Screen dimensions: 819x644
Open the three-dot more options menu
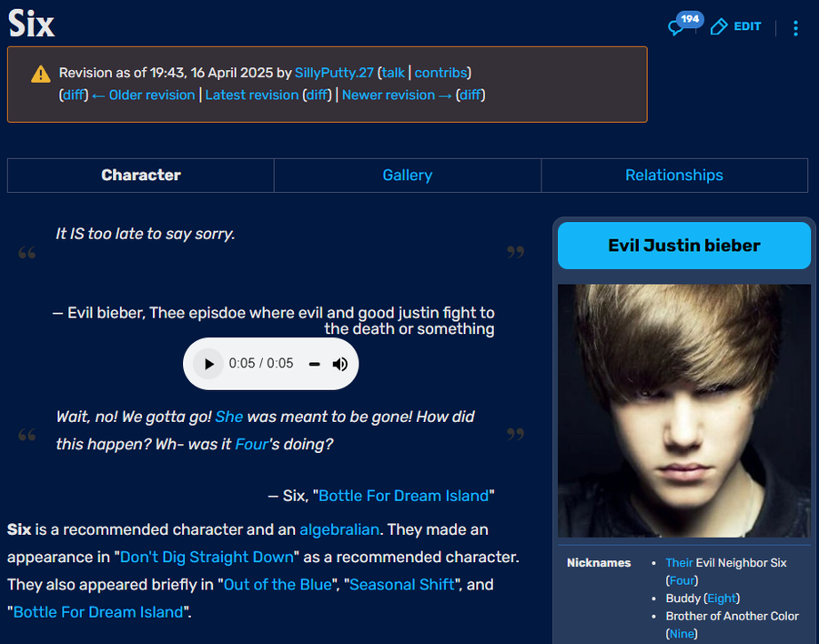pyautogui.click(x=795, y=28)
